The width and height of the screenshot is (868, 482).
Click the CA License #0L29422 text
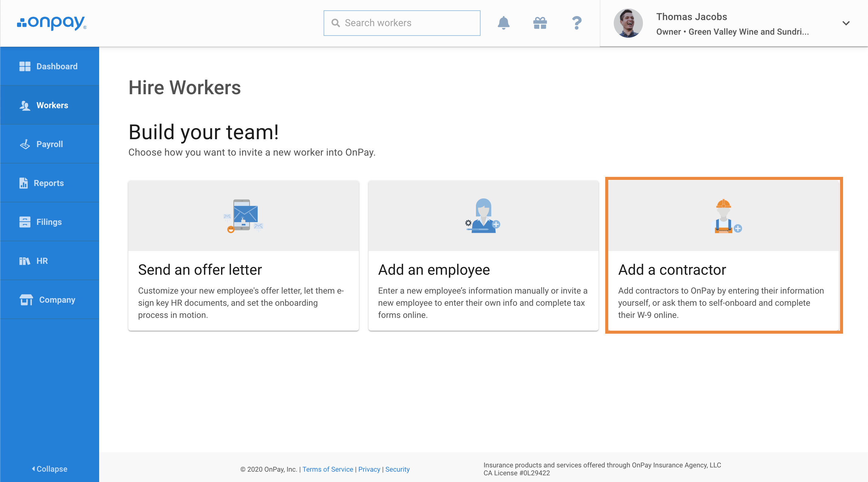tap(516, 473)
